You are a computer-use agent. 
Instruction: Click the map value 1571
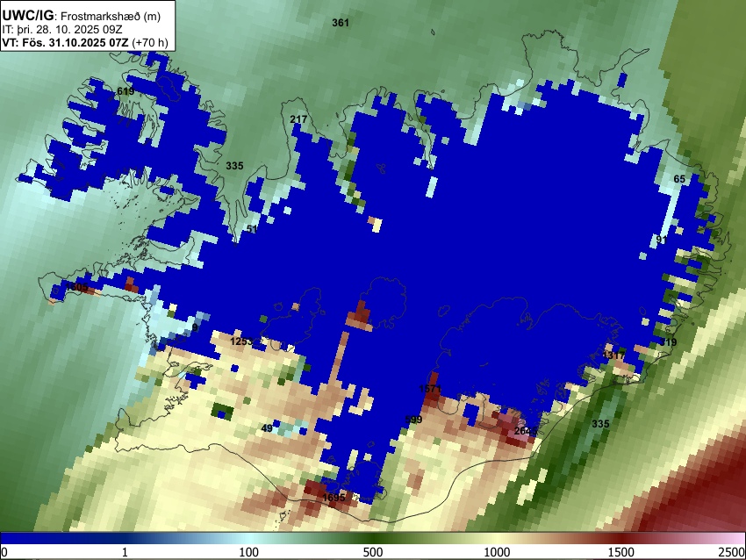click(430, 389)
